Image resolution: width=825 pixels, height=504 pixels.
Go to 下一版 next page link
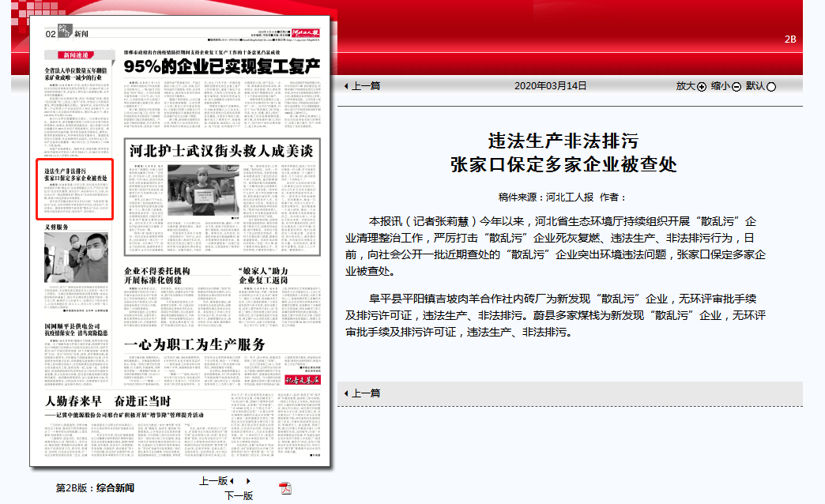coord(239,496)
